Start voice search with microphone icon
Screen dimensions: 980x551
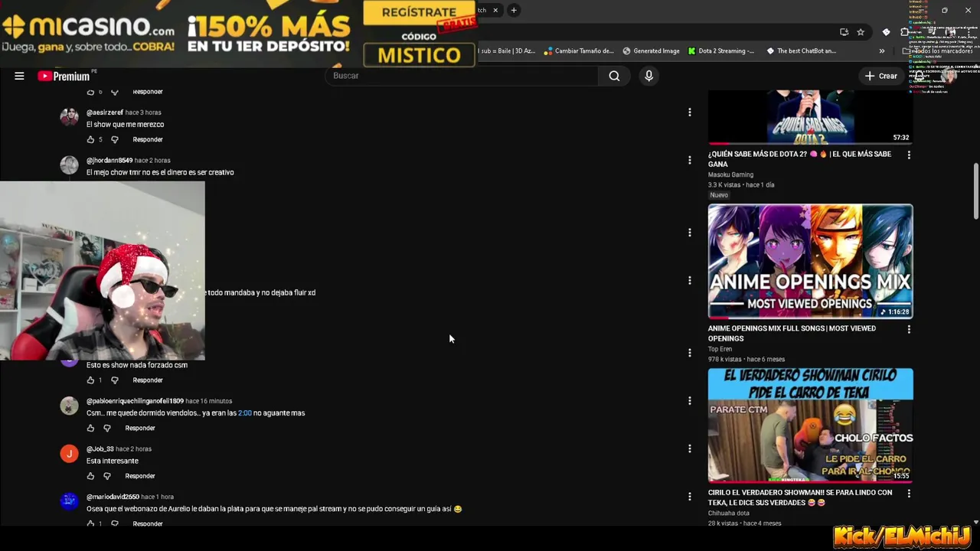coord(648,76)
